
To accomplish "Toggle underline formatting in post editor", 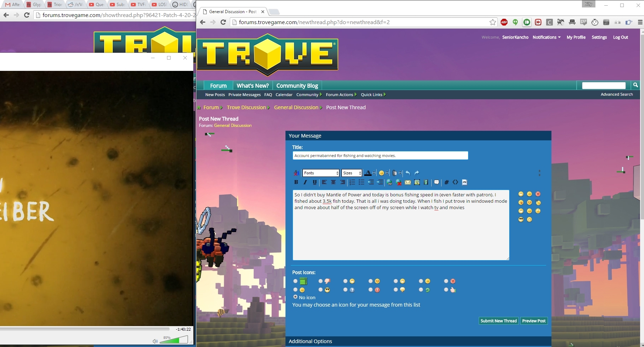I will [x=315, y=182].
